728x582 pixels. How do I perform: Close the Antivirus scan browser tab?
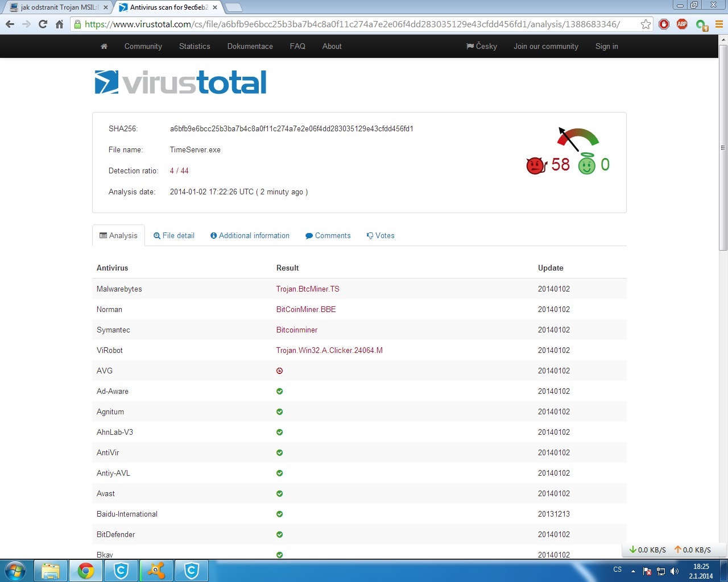coord(215,7)
